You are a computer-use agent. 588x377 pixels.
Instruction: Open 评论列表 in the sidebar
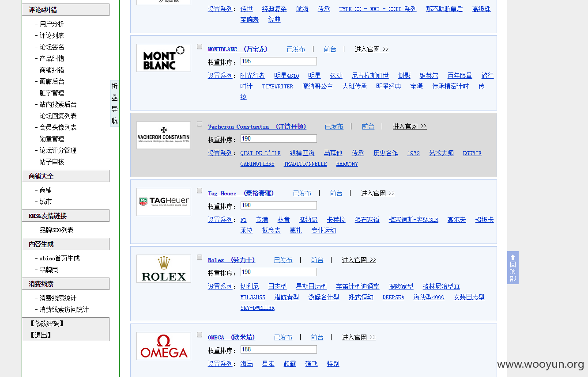coord(52,35)
